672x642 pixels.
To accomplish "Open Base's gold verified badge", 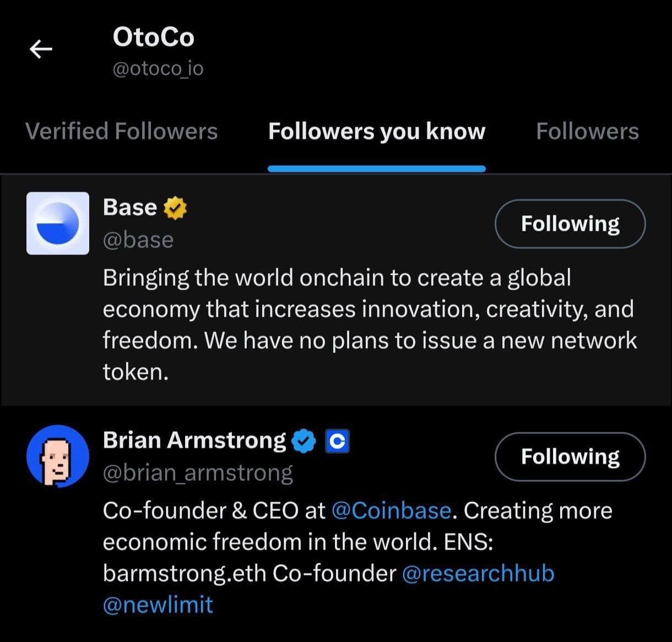I will (175, 208).
